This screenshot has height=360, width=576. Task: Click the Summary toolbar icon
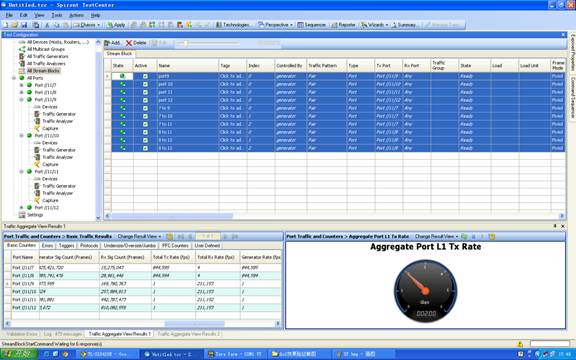pyautogui.click(x=404, y=25)
